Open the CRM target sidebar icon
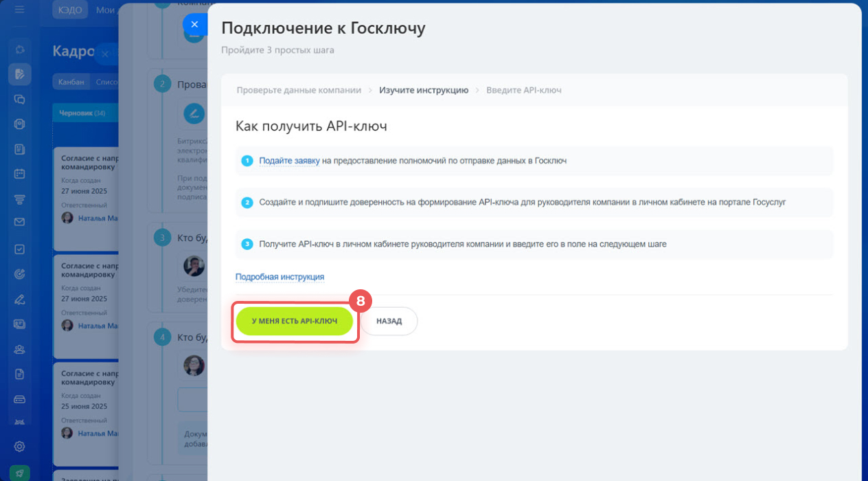Screen dimensions: 868x481 tap(19, 274)
